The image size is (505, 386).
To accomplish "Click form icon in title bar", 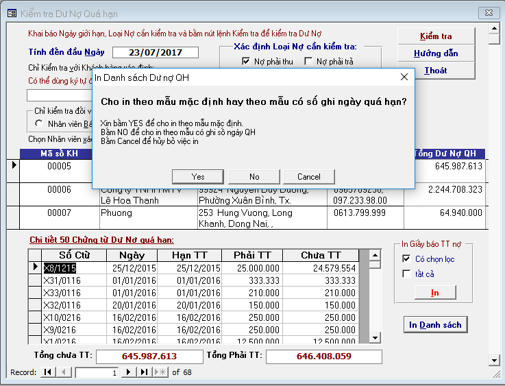I will [x=12, y=13].
